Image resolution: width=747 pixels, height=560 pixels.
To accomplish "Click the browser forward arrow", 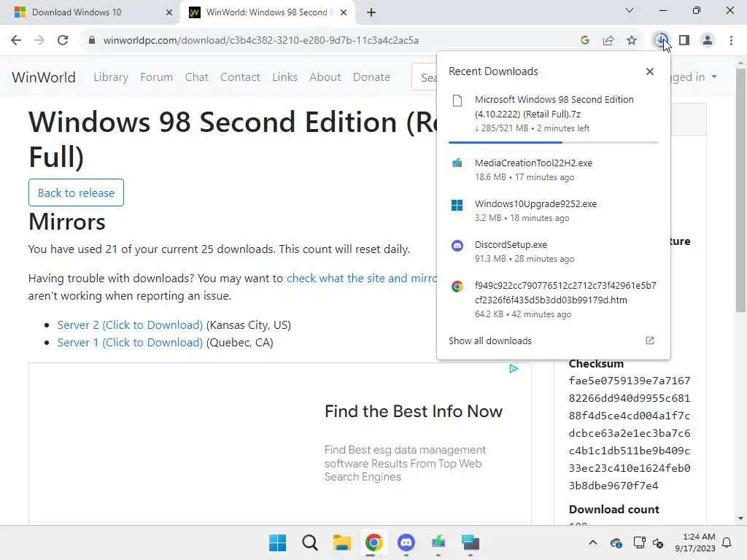I will [x=39, y=40].
